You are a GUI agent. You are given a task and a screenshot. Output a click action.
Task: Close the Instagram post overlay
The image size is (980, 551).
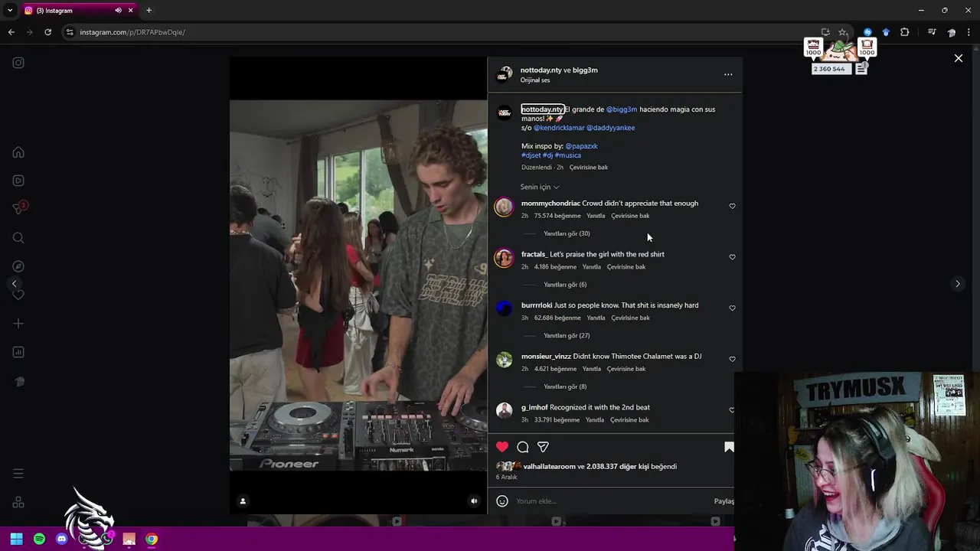point(958,58)
